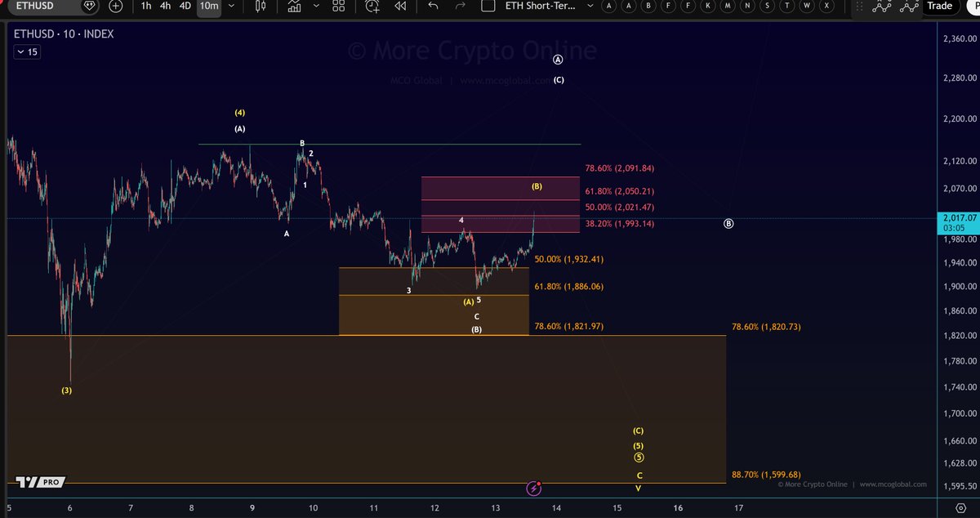
Task: Select the 10m timeframe
Action: tap(209, 6)
